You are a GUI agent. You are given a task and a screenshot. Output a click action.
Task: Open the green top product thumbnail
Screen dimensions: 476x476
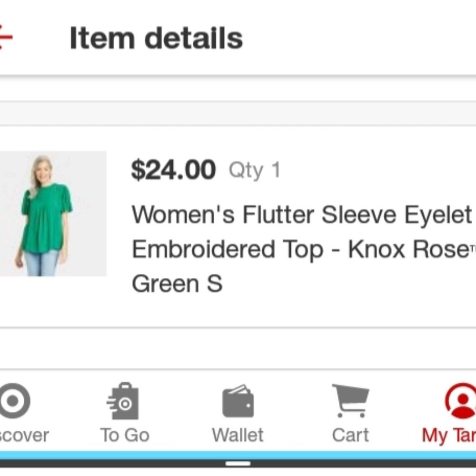coord(52,214)
